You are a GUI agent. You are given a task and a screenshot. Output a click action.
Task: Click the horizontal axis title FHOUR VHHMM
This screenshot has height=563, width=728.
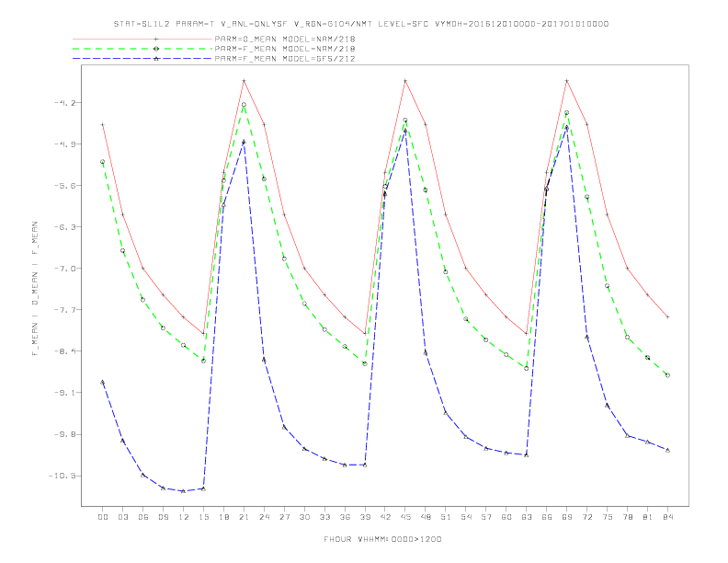coord(382,539)
